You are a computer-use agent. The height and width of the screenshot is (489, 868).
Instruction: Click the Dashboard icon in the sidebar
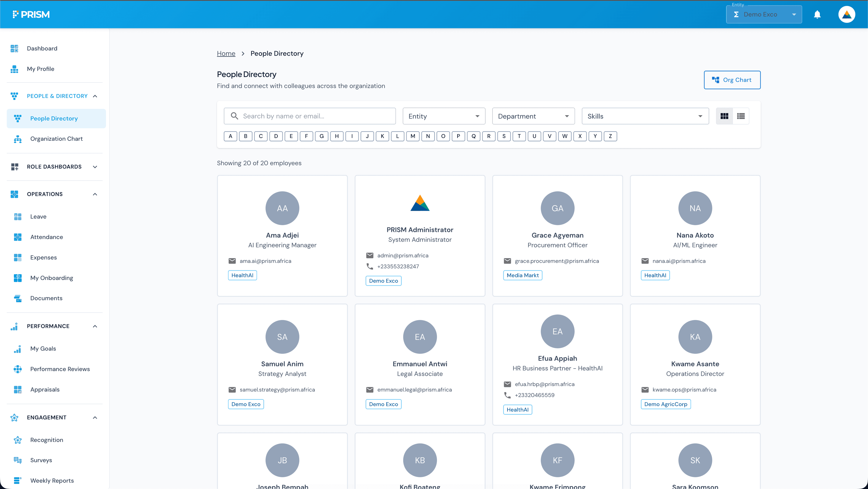[14, 48]
